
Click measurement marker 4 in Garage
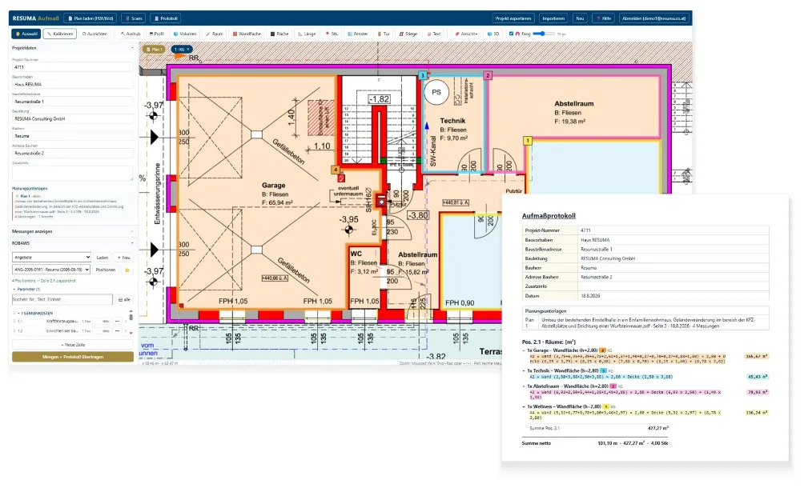coord(336,170)
